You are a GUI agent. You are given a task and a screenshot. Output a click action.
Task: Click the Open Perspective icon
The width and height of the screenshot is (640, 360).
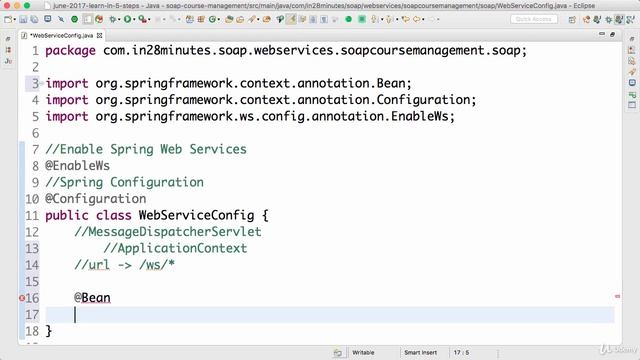[572, 20]
